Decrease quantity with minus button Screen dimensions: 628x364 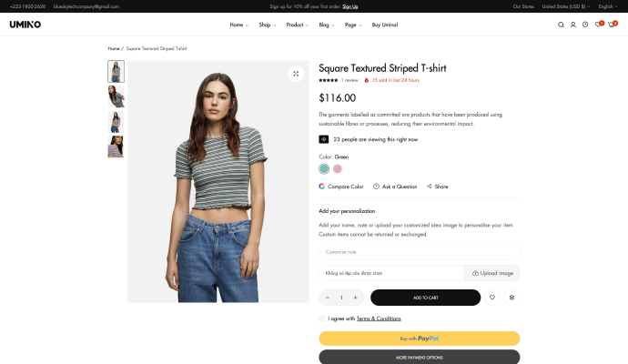tap(328, 298)
